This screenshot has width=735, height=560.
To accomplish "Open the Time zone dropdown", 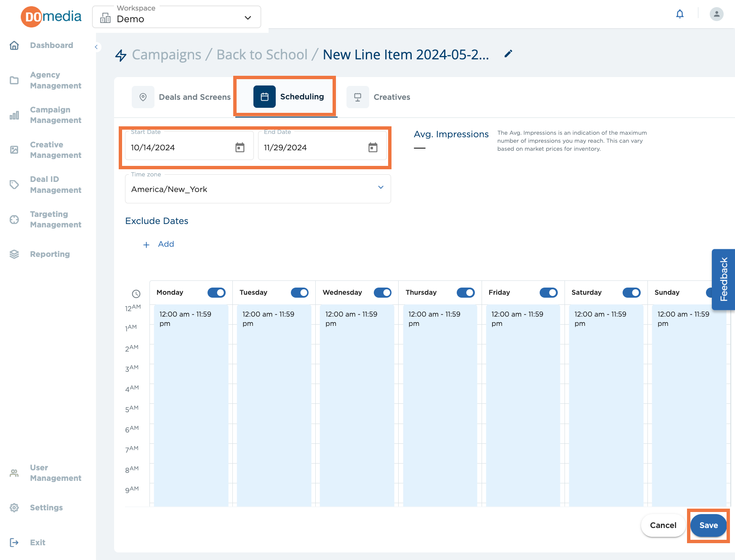I will click(258, 189).
